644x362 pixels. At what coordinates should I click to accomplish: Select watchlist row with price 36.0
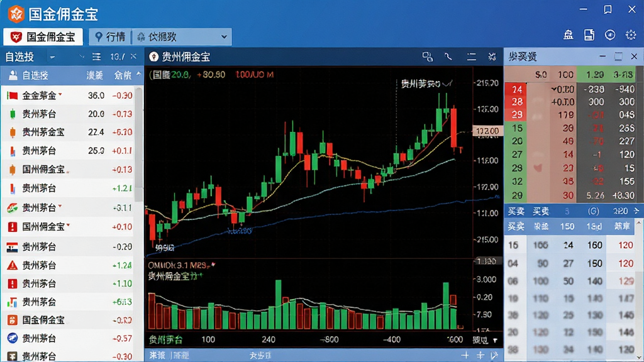pos(68,96)
